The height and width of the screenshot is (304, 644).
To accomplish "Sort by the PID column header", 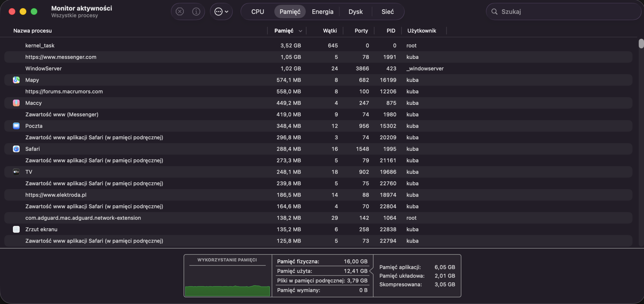I will click(391, 31).
